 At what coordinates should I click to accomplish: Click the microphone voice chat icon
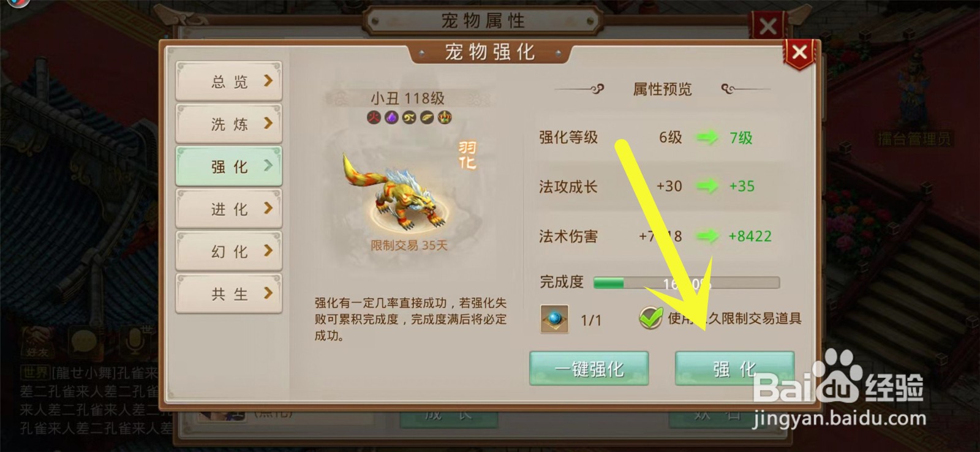pos(134,341)
